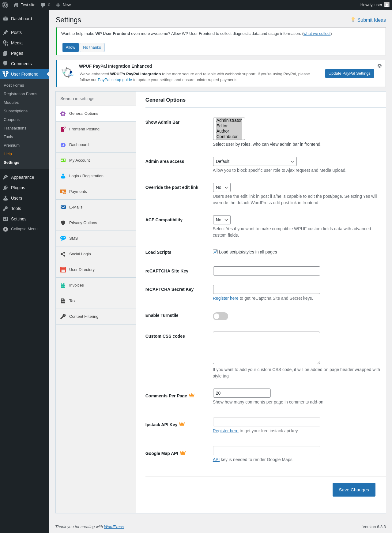Select Administrator in Show Admin Bar list
This screenshot has width=392, height=533.
(229, 120)
